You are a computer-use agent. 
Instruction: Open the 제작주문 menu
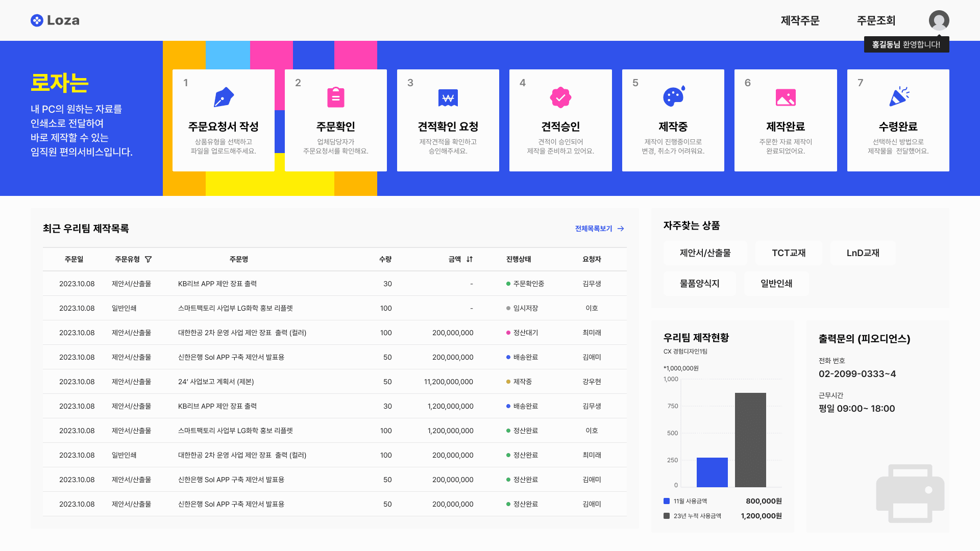[800, 20]
